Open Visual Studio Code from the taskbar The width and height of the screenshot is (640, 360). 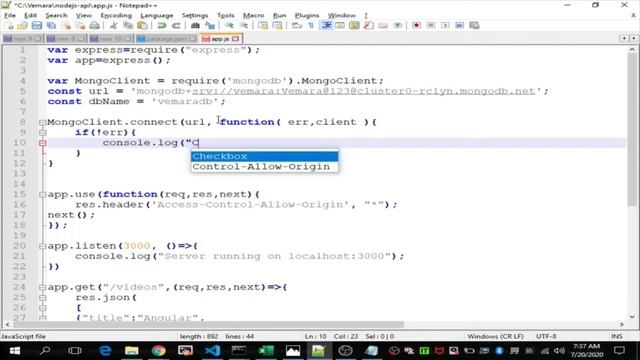click(213, 351)
